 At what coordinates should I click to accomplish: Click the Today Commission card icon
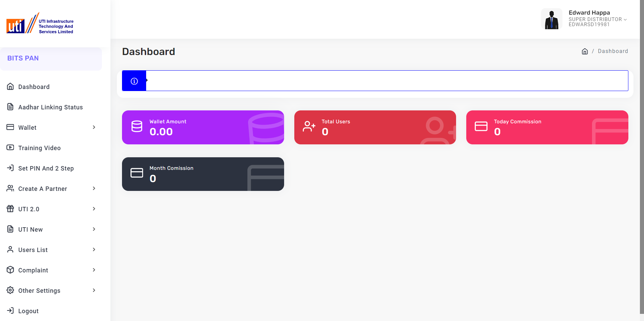481,126
